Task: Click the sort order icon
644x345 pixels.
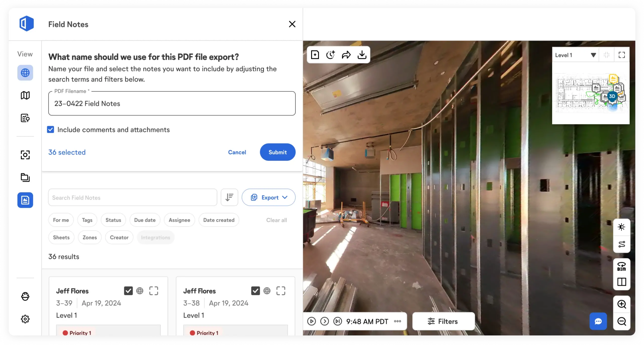Action: point(229,198)
